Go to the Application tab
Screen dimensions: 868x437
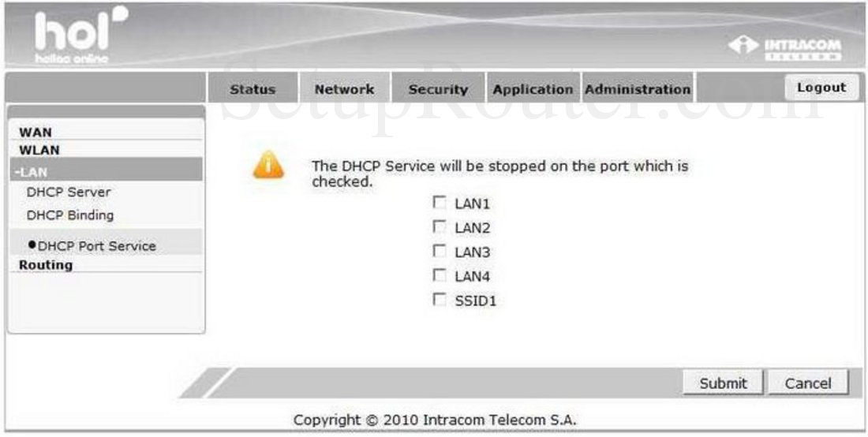coord(533,88)
